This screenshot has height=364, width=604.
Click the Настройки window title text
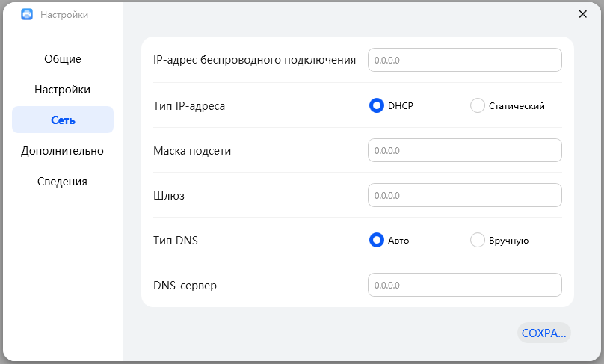click(x=64, y=14)
